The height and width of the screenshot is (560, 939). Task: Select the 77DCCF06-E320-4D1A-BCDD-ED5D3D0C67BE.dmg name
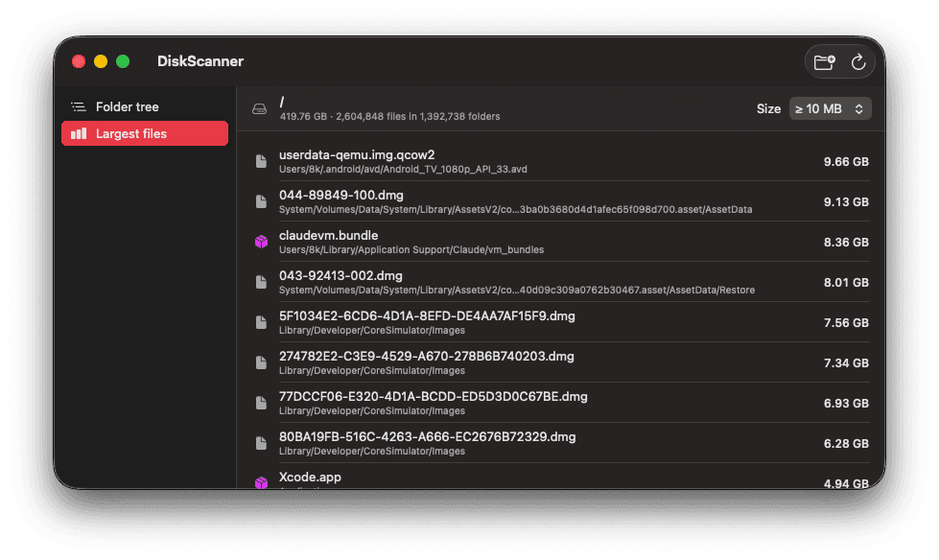coord(433,396)
